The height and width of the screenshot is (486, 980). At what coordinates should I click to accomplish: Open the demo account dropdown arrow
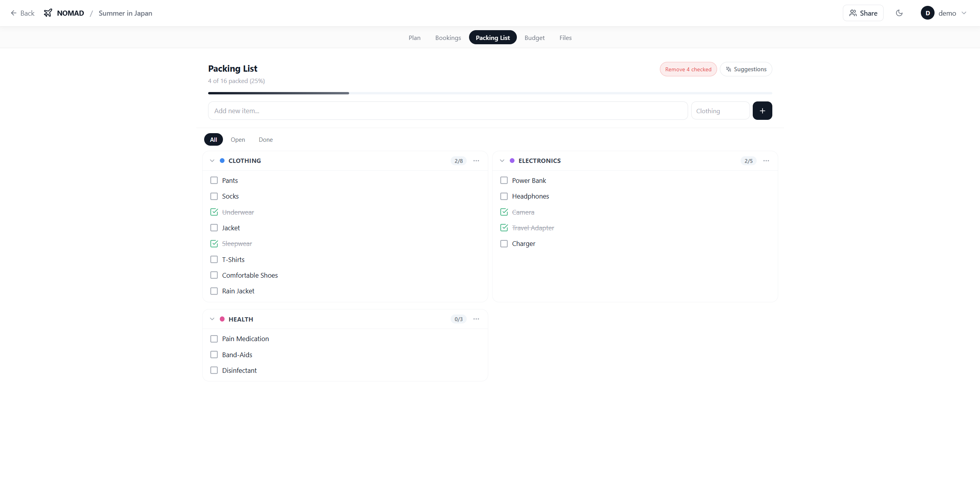964,13
